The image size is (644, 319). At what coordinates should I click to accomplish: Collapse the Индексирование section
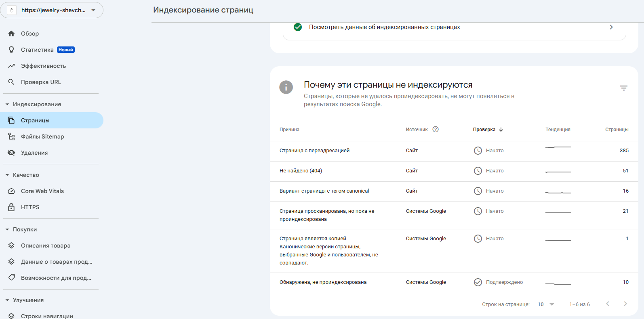point(7,104)
